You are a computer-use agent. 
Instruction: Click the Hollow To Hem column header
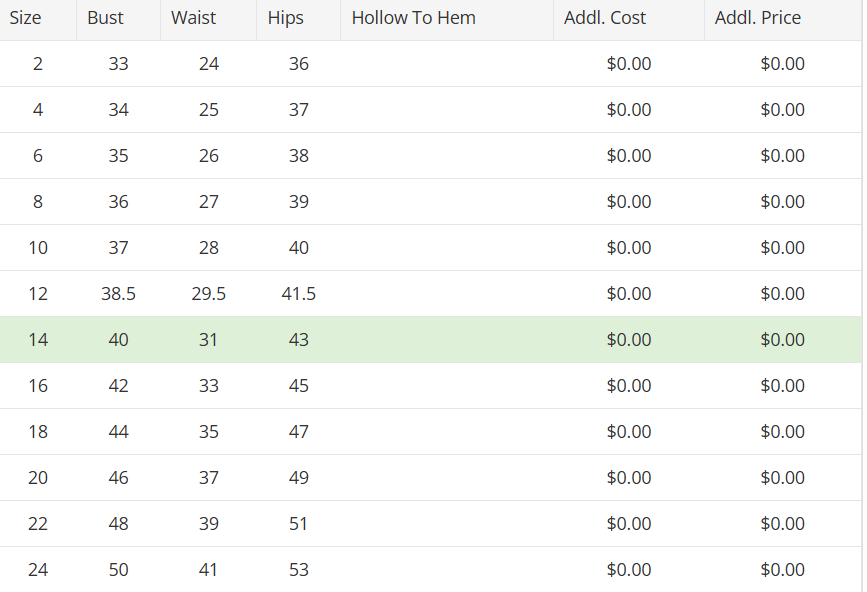(413, 18)
